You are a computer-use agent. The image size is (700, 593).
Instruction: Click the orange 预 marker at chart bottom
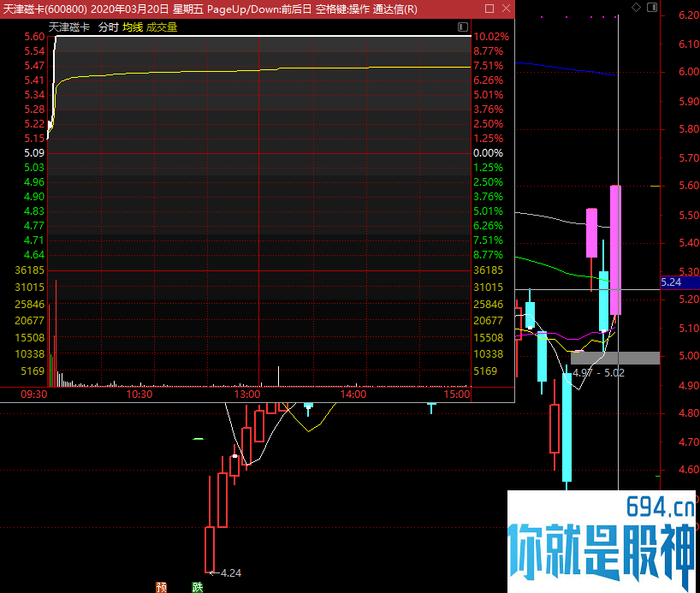pos(162,587)
